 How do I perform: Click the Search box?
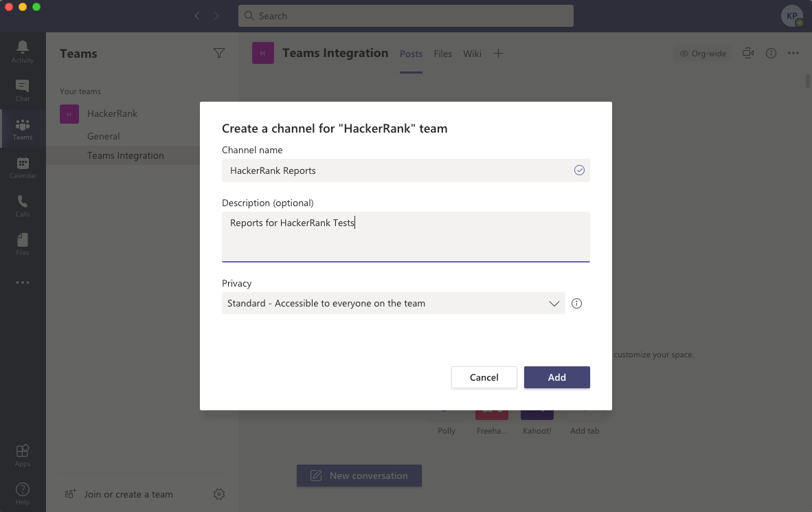(406, 16)
